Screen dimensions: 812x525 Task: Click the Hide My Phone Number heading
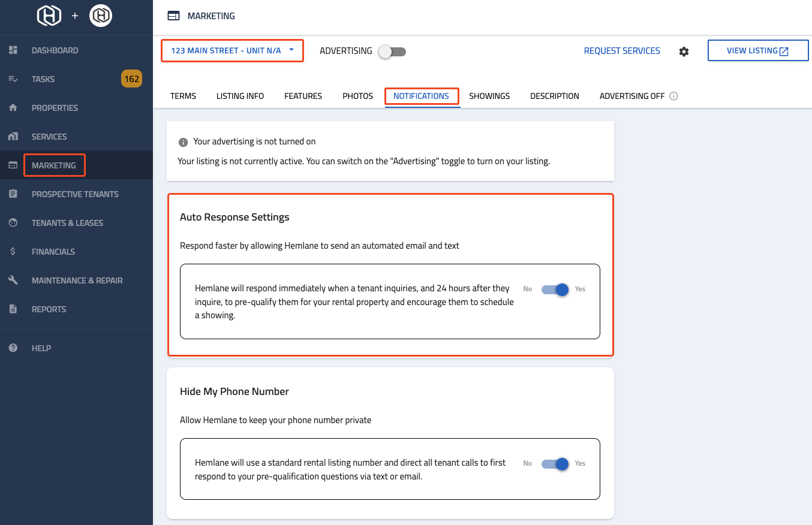click(234, 391)
